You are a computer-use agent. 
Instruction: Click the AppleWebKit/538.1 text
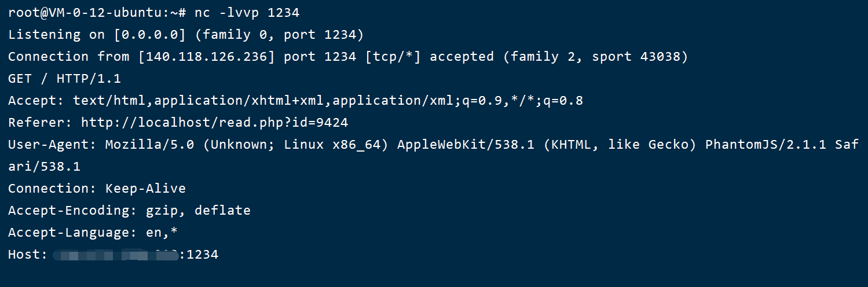[466, 145]
